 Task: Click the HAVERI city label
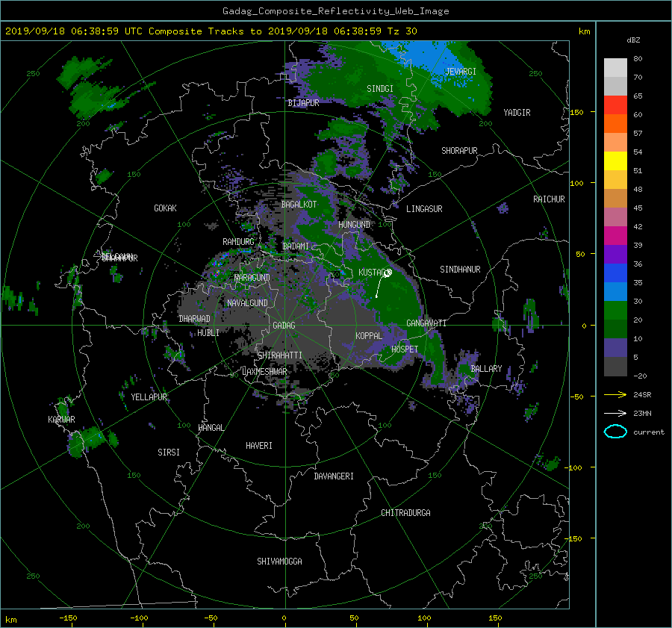(259, 446)
